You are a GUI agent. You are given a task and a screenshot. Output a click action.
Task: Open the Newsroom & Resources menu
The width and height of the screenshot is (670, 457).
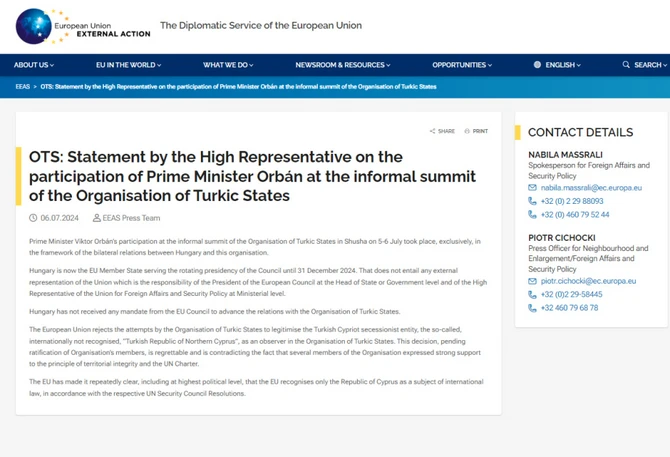[x=343, y=65]
